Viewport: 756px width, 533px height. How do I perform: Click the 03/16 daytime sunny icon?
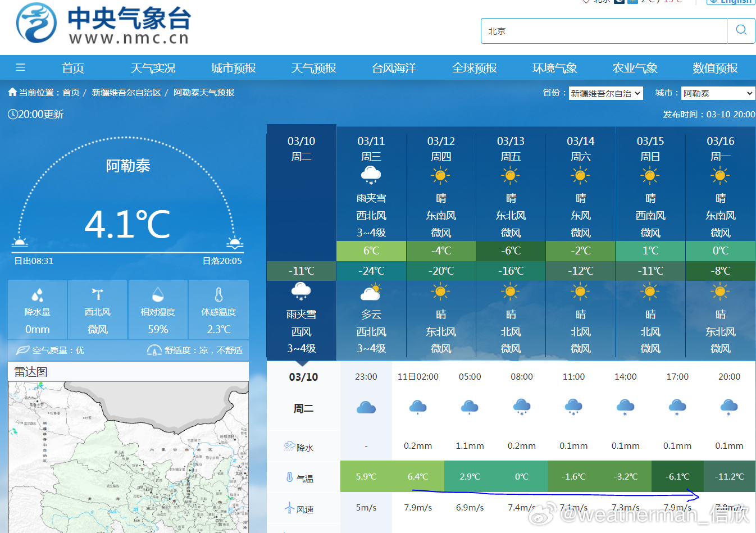click(x=721, y=175)
